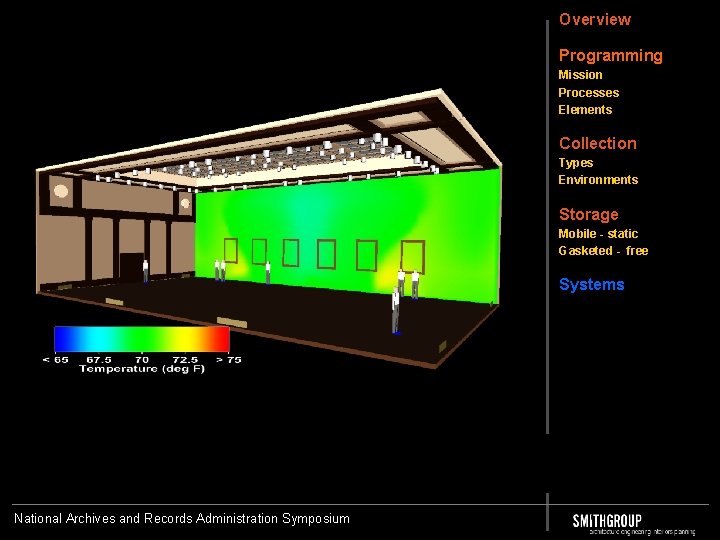Screen dimensions: 720x540
Task: Select the Programming section heading
Action: click(x=610, y=56)
